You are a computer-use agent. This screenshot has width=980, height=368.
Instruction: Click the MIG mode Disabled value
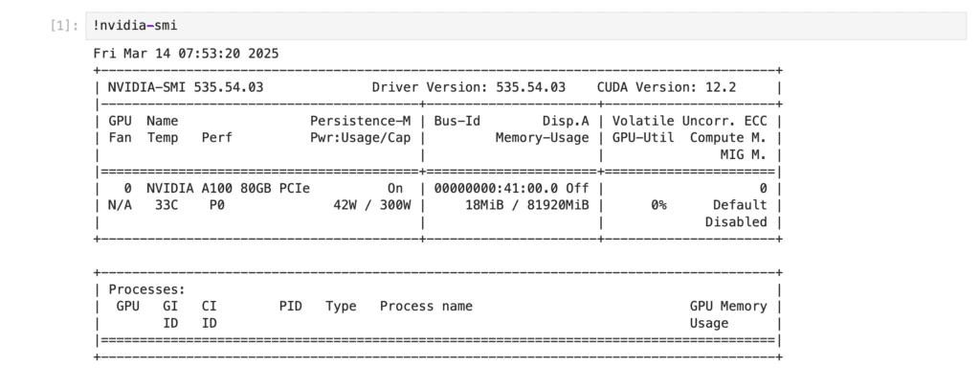(x=736, y=221)
